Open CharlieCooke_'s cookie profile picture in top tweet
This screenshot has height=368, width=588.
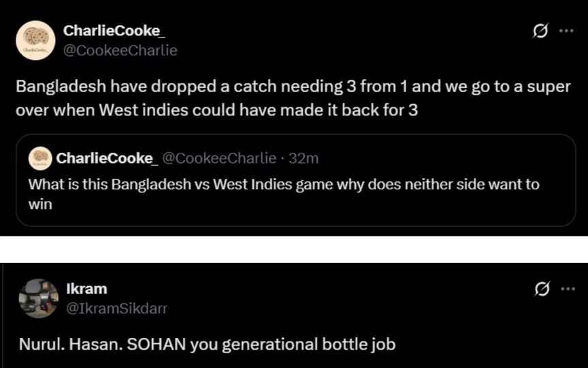click(35, 40)
